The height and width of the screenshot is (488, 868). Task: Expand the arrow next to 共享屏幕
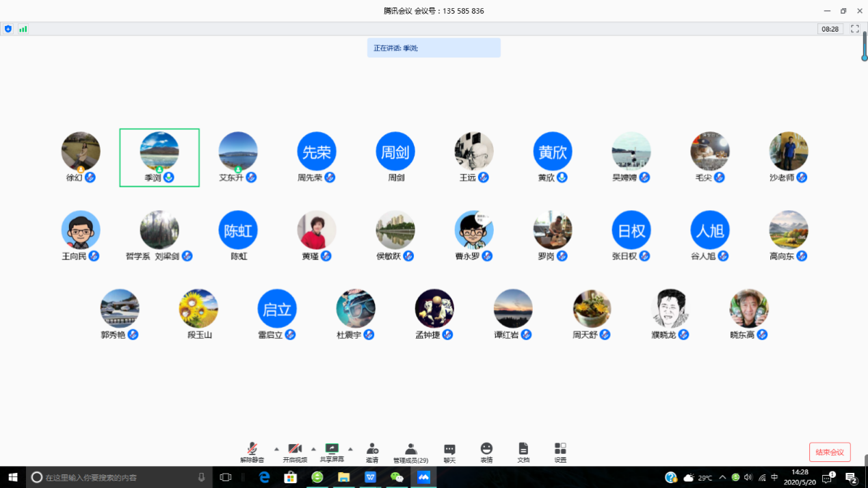tap(350, 450)
